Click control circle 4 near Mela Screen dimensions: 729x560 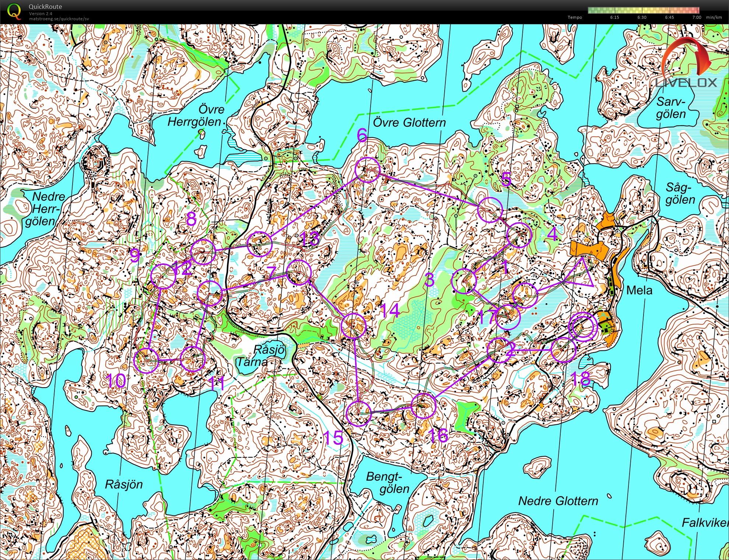click(519, 235)
